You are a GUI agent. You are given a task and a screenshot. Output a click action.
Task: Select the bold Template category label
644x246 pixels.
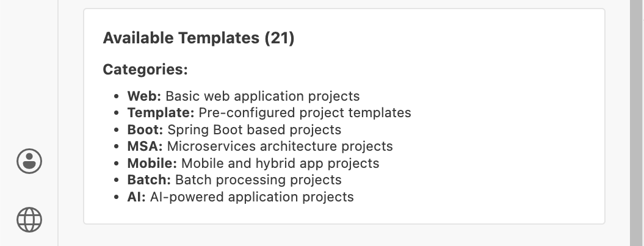pyautogui.click(x=161, y=113)
